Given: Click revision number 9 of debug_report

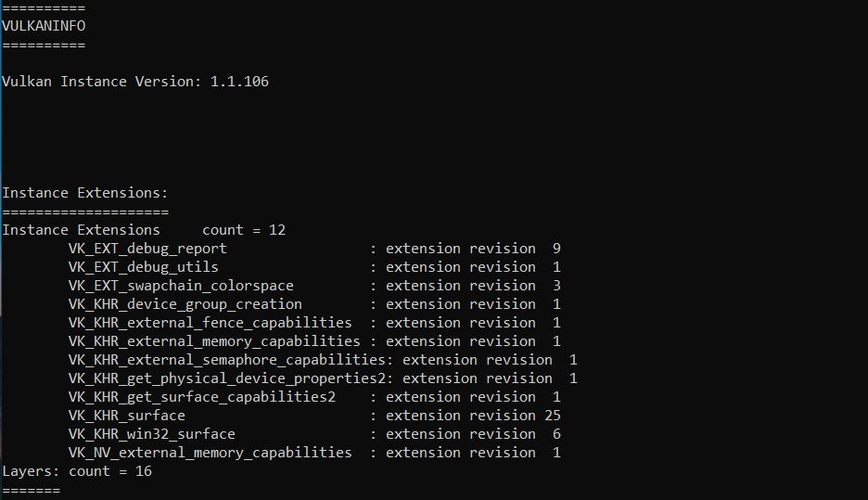Looking at the screenshot, I should point(556,249).
